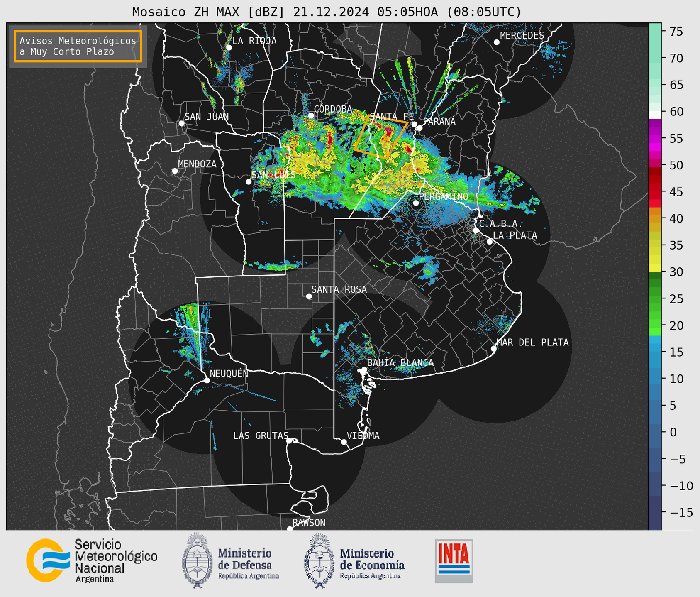This screenshot has width=700, height=597.
Task: Click the 0 tick label on the dBZ scale
Action: click(x=673, y=432)
